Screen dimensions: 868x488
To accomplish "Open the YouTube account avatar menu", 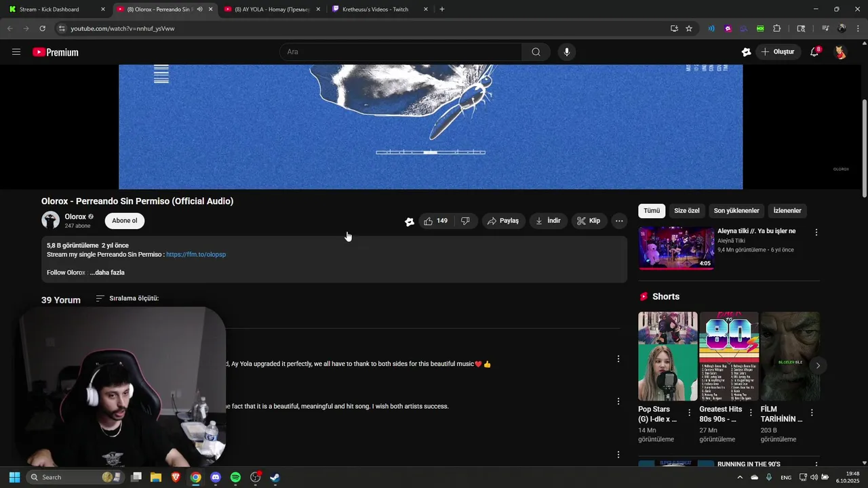I will [x=840, y=52].
